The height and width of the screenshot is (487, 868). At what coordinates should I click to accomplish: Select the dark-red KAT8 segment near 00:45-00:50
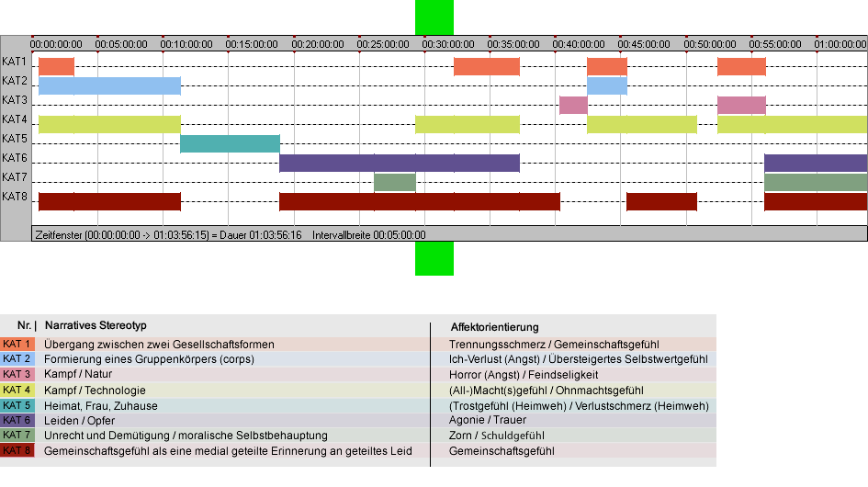(x=661, y=201)
